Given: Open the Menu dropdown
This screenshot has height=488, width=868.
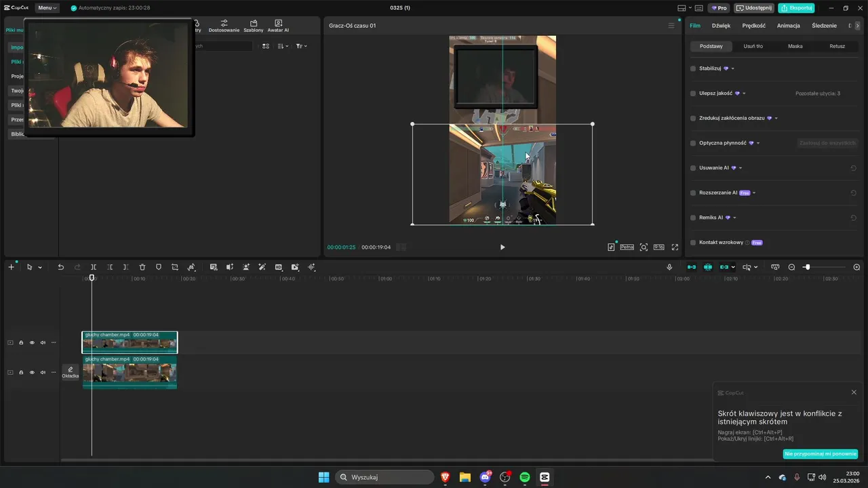Looking at the screenshot, I should point(47,8).
